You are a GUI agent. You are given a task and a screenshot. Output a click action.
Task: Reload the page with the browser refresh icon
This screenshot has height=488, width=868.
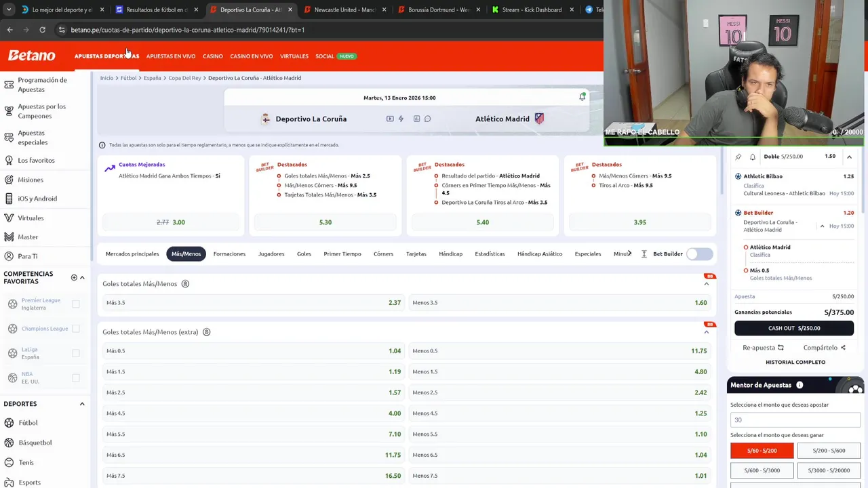click(42, 30)
